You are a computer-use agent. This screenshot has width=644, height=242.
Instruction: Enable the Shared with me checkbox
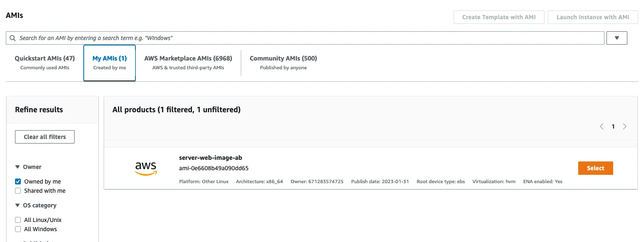point(18,191)
